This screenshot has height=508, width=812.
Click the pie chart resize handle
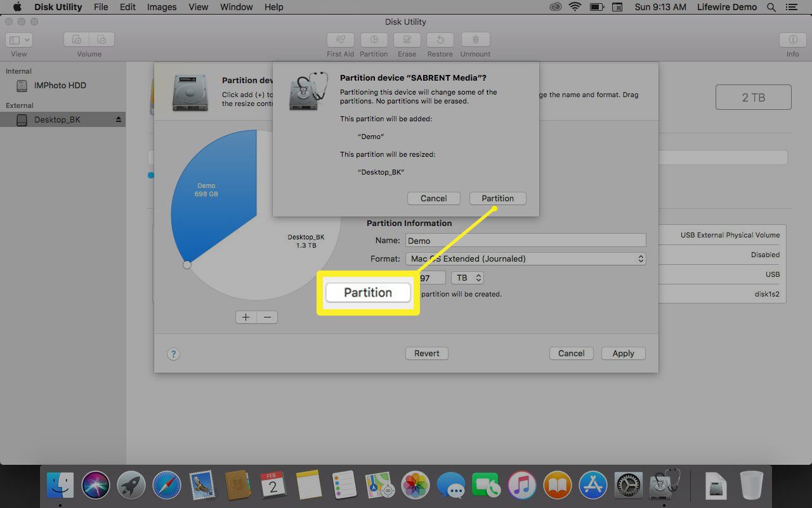187,265
